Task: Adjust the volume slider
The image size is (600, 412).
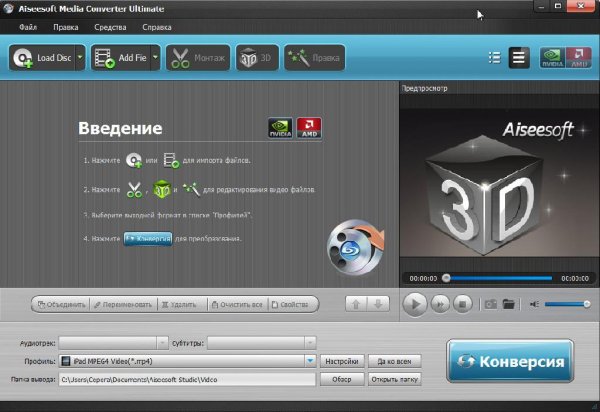Action: pos(567,305)
